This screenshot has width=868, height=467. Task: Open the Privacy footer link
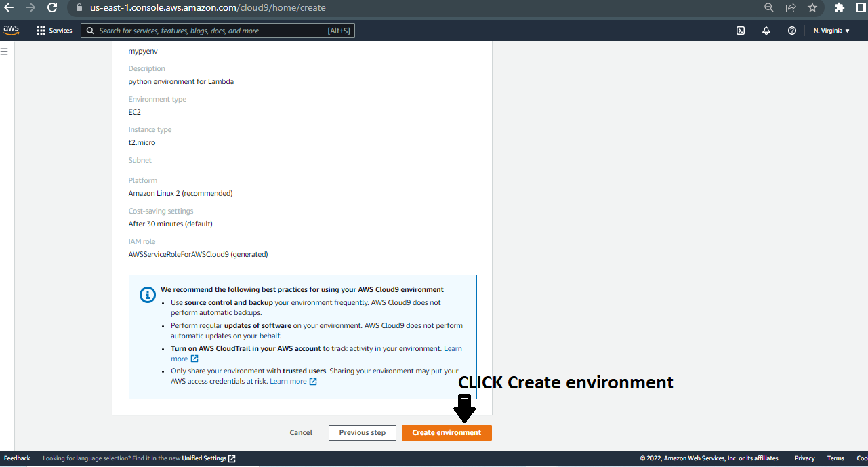[805, 458]
